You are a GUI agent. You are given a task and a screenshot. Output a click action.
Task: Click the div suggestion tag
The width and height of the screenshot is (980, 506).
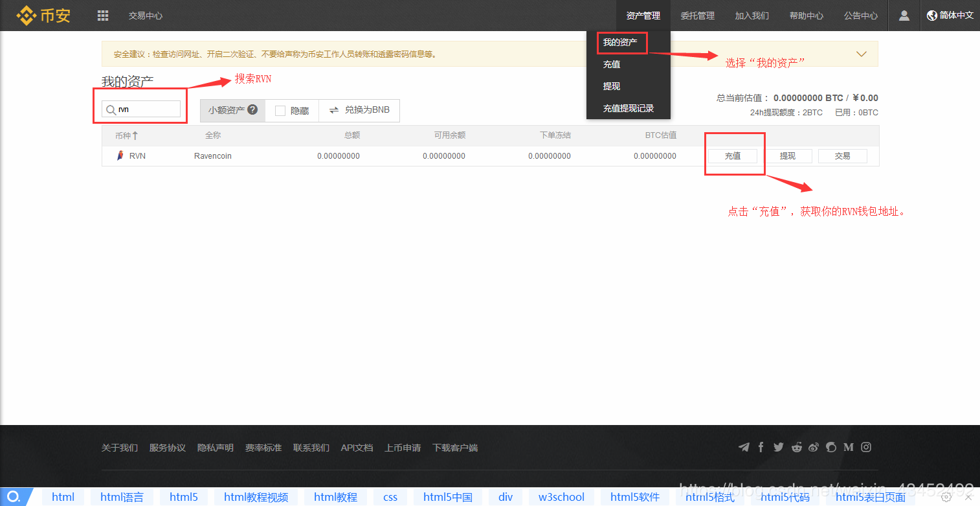pos(506,498)
